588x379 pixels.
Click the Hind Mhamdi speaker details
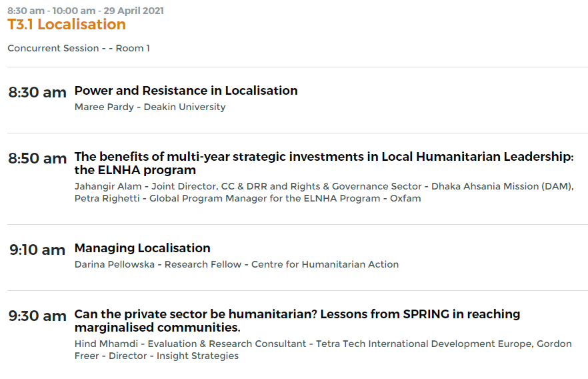point(303,344)
